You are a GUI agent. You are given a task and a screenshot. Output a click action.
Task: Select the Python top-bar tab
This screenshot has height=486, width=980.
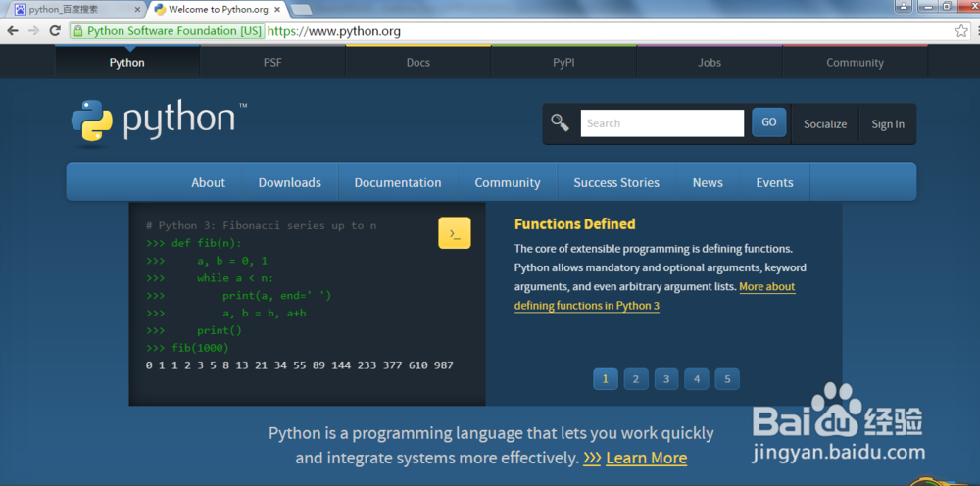tap(126, 63)
